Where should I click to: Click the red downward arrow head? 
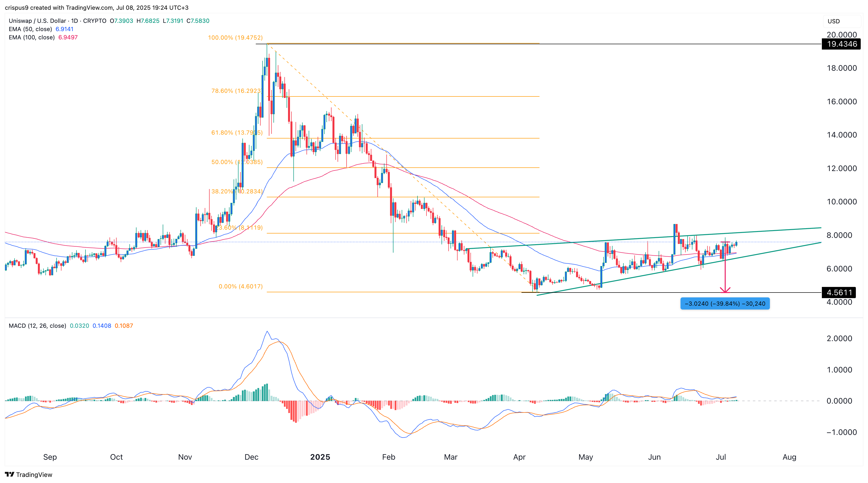click(725, 290)
